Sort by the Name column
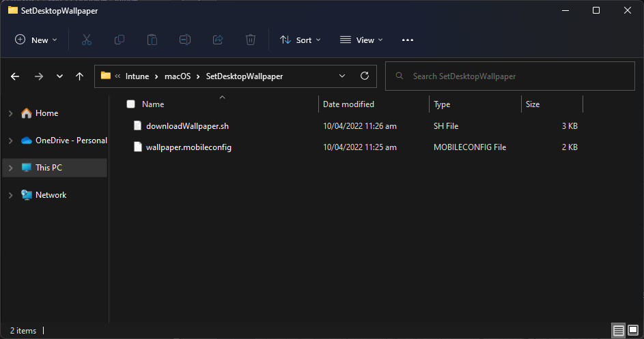This screenshot has width=644, height=339. 153,104
